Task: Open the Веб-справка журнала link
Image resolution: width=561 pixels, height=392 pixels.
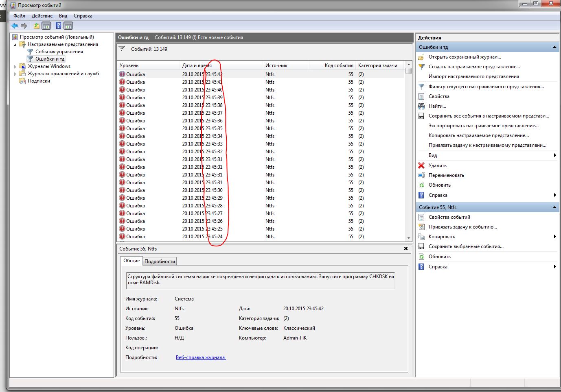Action: click(200, 357)
